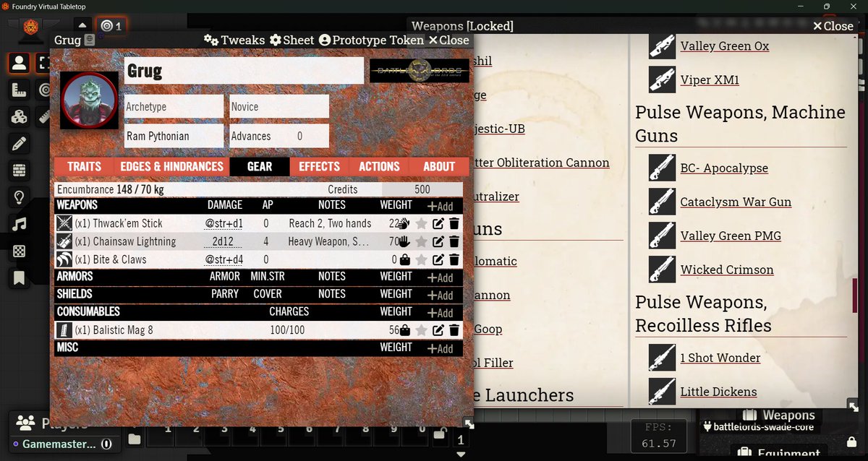Viewport: 868px width, 461px height.
Task: Open the 1 Shot Wonder link
Action: tap(720, 358)
